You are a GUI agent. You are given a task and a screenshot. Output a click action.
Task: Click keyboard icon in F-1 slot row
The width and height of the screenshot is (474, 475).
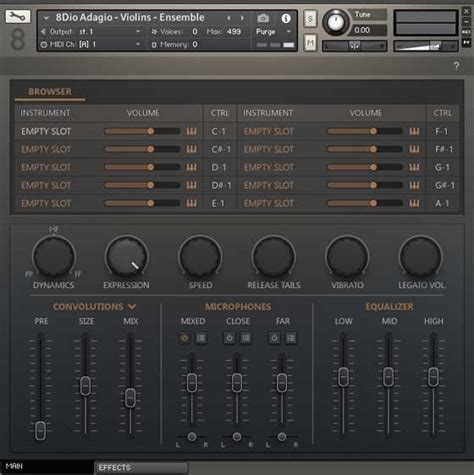click(414, 131)
